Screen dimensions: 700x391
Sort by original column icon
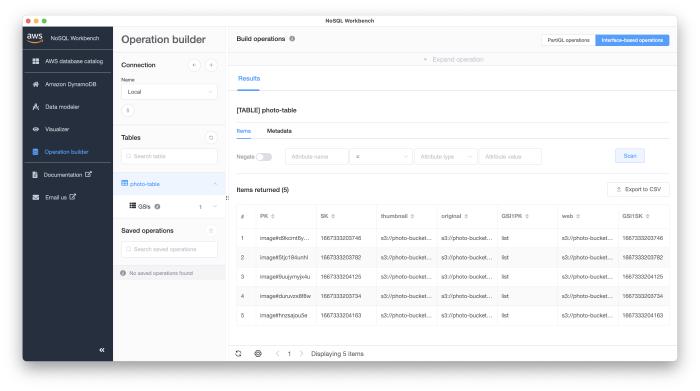(466, 216)
